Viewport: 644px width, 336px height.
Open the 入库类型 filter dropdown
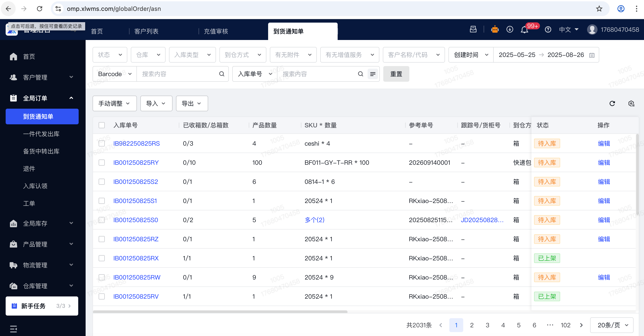192,55
